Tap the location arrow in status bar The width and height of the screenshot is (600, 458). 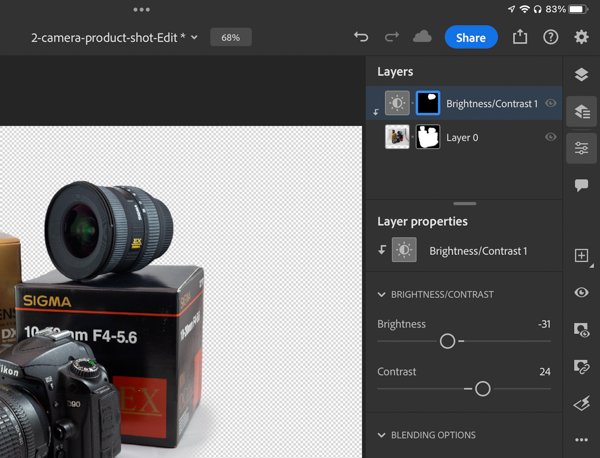(512, 9)
